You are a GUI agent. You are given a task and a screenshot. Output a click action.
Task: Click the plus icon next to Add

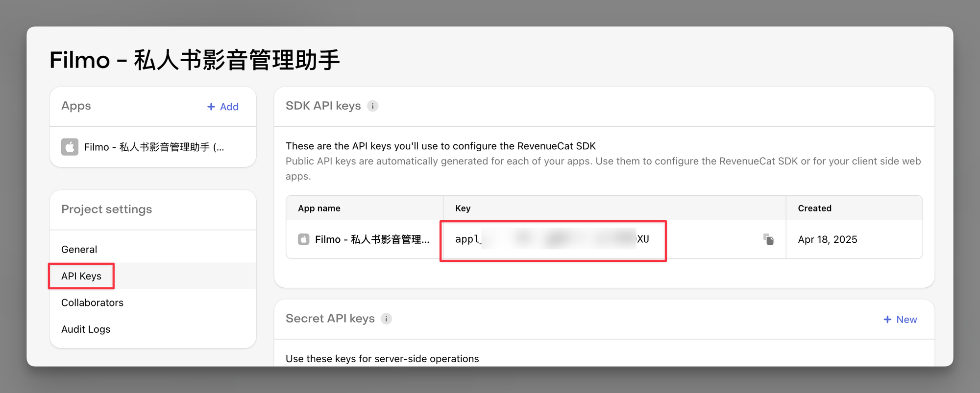(x=211, y=107)
